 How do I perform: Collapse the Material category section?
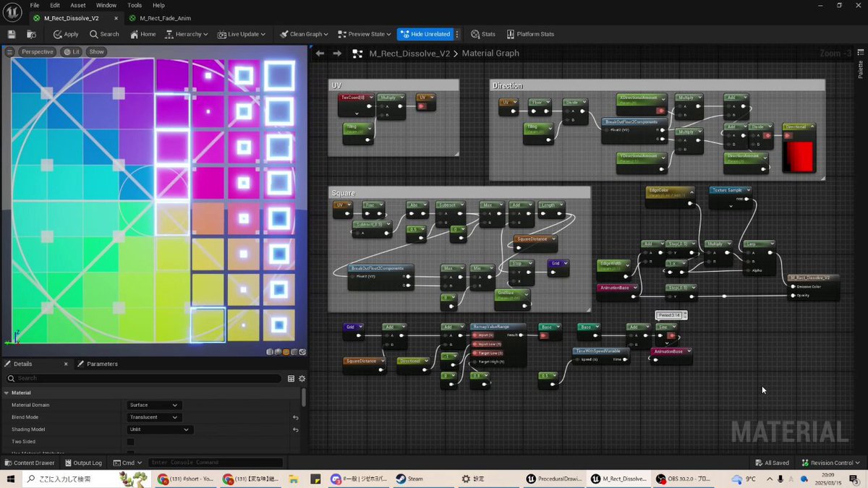pos(6,393)
